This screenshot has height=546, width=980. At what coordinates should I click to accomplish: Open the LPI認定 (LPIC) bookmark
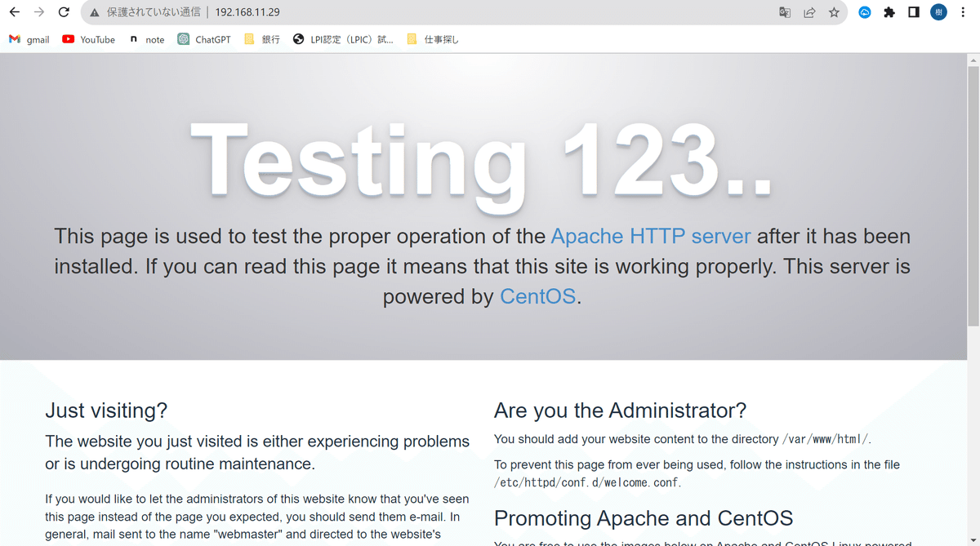click(x=343, y=39)
